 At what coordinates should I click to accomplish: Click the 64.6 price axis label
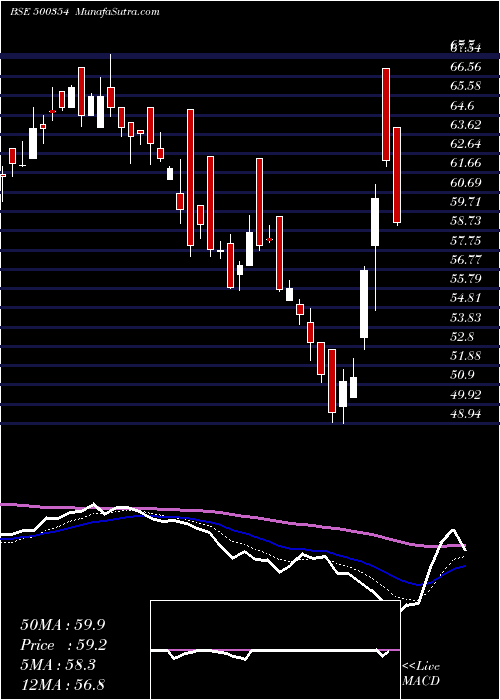tap(463, 106)
